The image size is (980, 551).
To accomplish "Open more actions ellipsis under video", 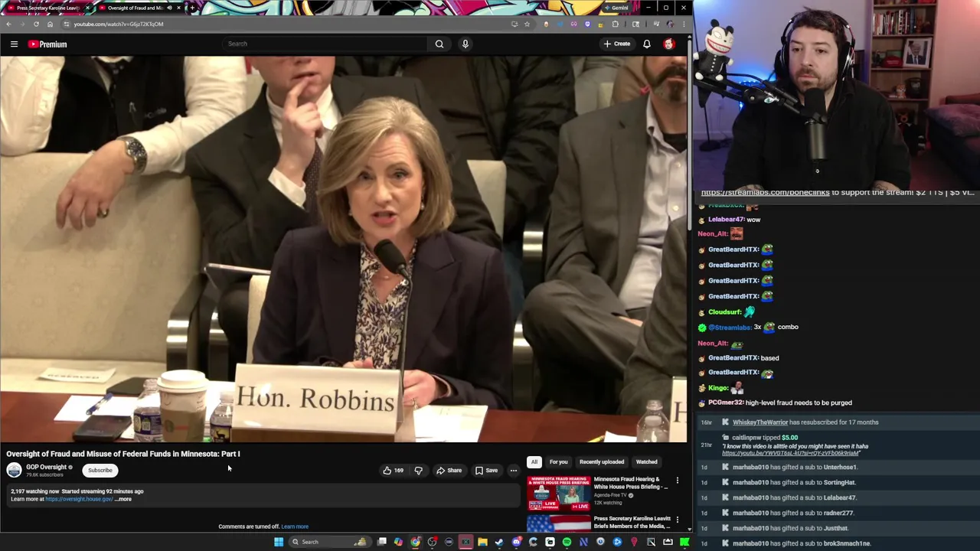I will 514,471.
